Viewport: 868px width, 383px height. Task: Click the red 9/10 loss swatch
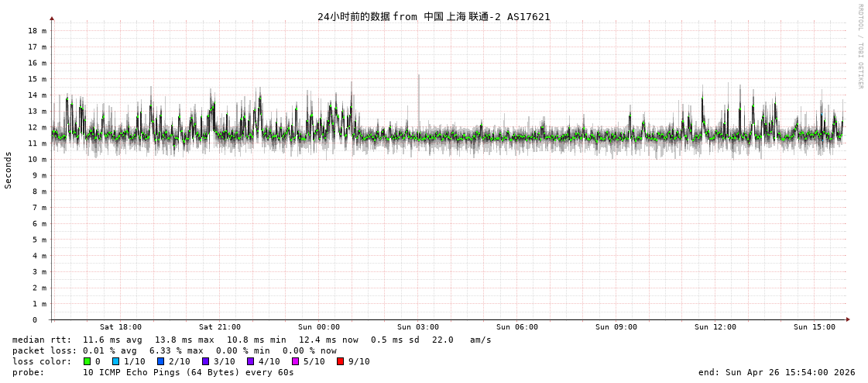coord(340,361)
